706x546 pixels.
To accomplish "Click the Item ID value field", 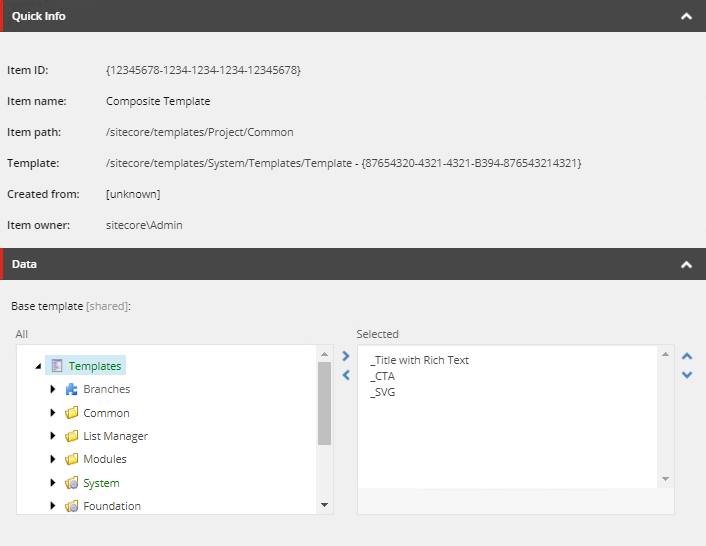I will coord(203,70).
